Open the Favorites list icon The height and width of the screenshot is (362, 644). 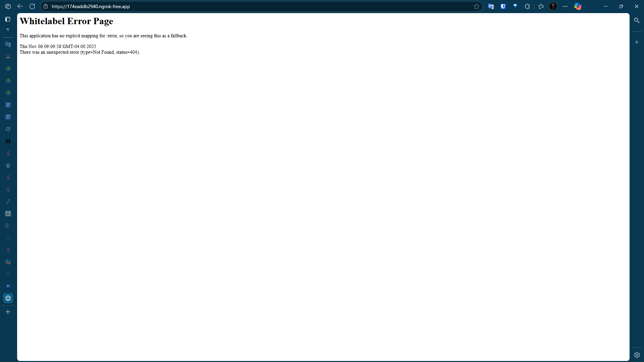[541, 6]
